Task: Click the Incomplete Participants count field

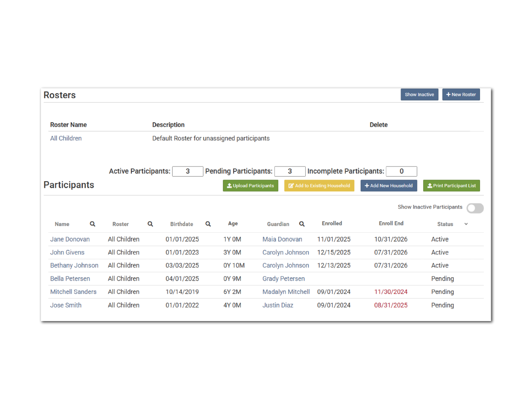Action: click(401, 171)
